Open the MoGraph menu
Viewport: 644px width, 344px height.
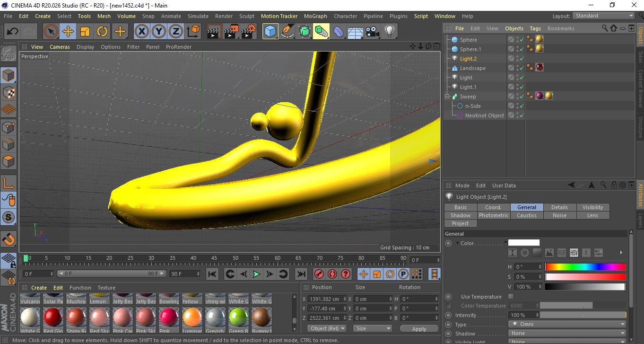(x=315, y=16)
